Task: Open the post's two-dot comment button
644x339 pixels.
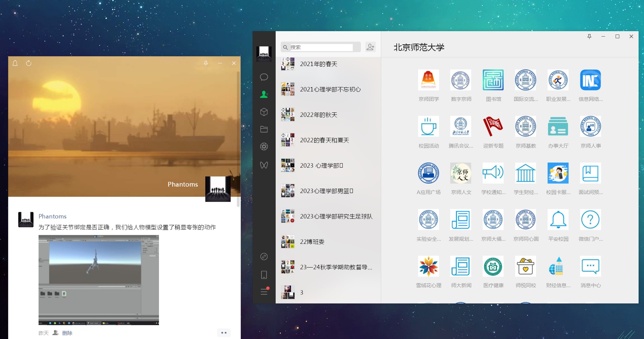Action: pyautogui.click(x=224, y=333)
